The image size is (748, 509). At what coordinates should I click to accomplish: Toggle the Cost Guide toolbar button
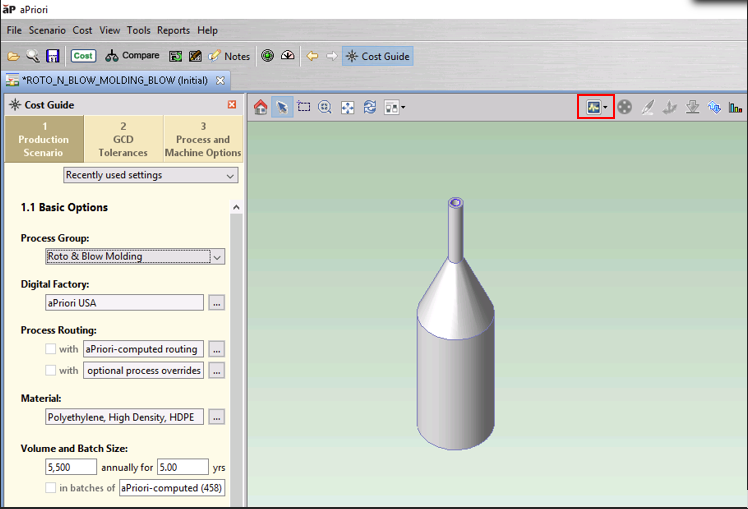(x=378, y=56)
